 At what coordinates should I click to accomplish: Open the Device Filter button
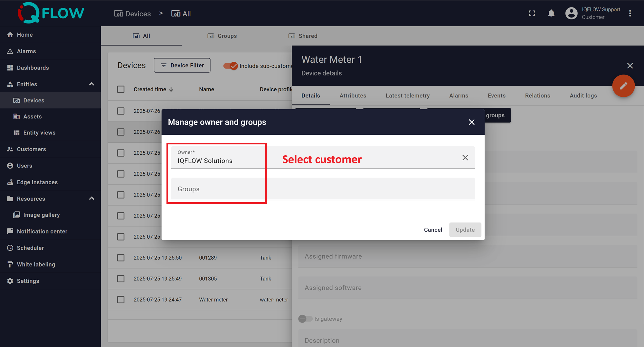[x=182, y=65]
